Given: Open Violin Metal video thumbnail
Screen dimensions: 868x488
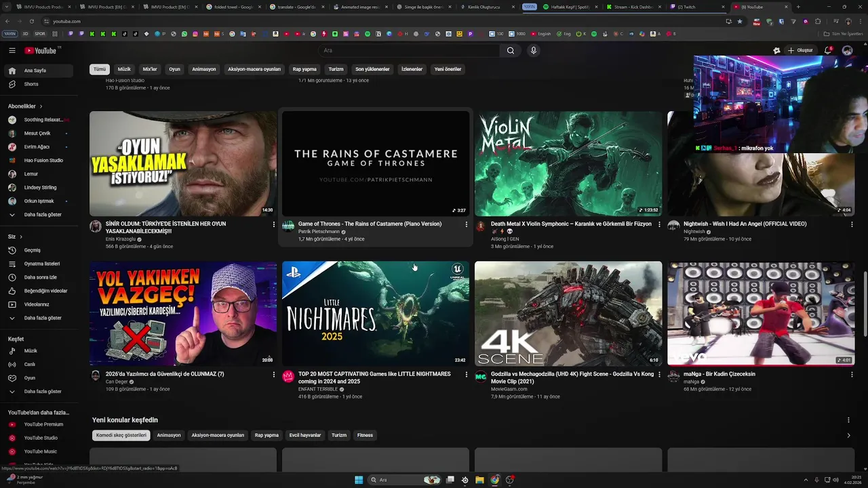Looking at the screenshot, I should tap(568, 163).
